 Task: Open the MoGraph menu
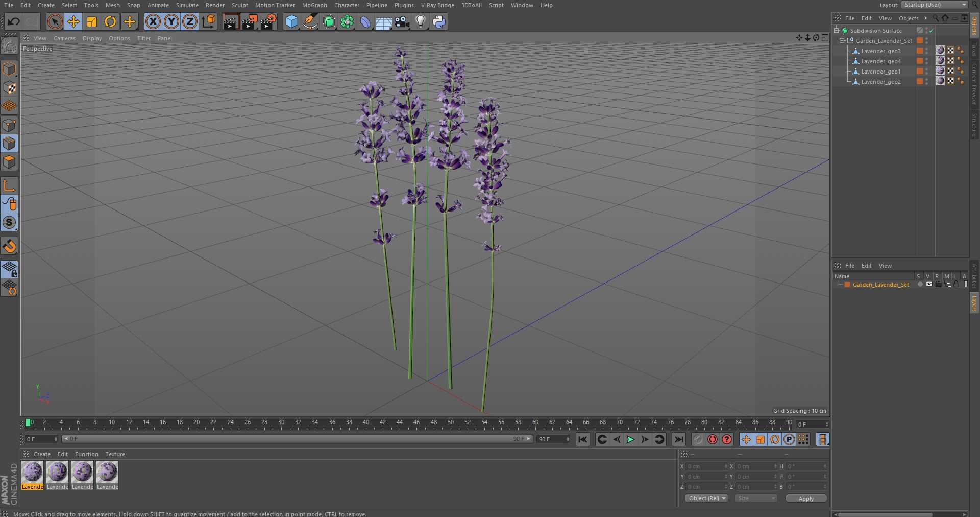click(x=314, y=5)
